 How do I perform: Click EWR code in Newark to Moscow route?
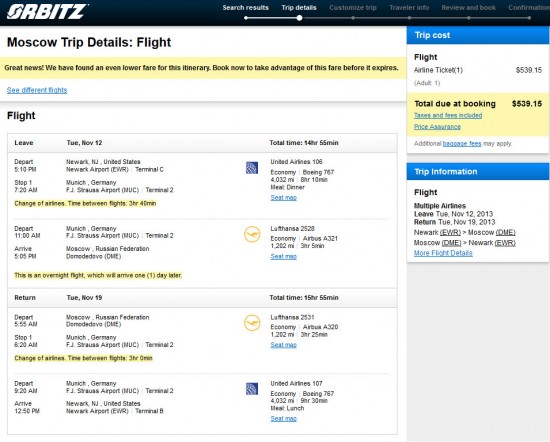click(450, 233)
